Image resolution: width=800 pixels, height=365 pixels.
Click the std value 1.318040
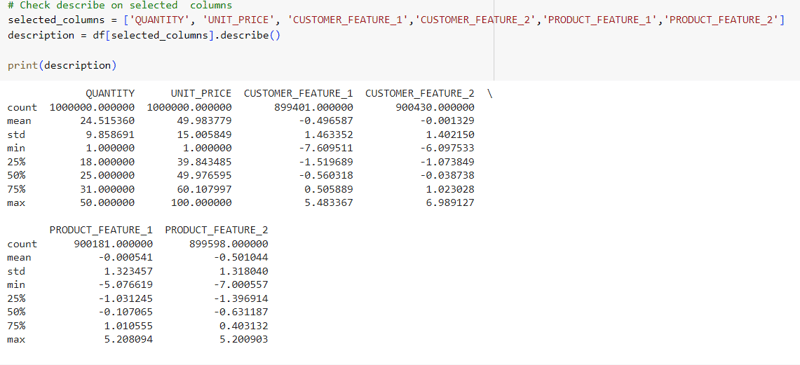coord(244,271)
